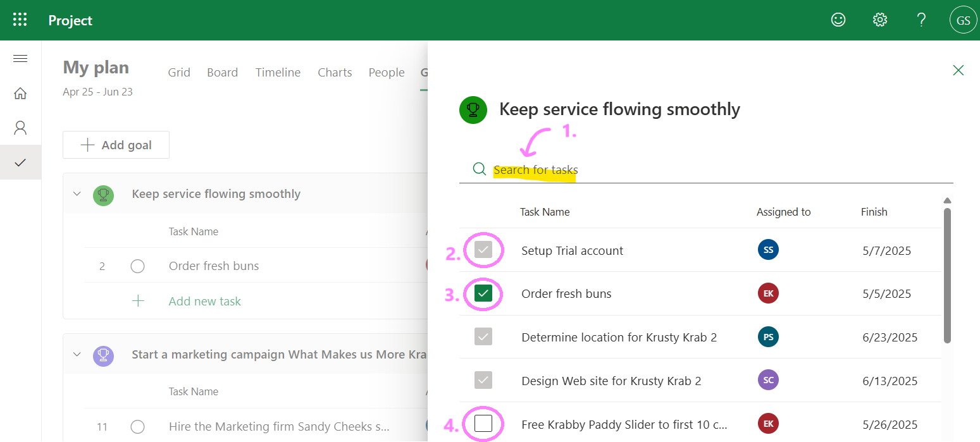Toggle the hamburger navigation menu
Viewport: 980px width, 442px height.
[x=20, y=59]
